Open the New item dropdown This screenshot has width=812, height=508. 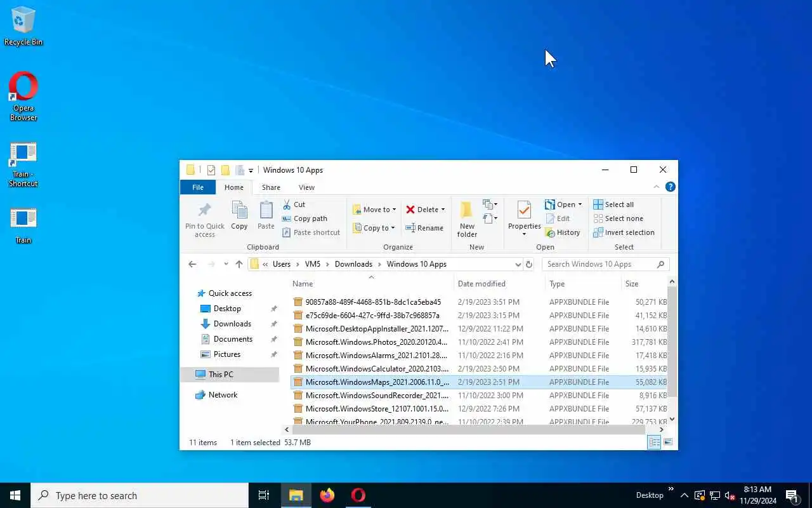click(x=490, y=204)
